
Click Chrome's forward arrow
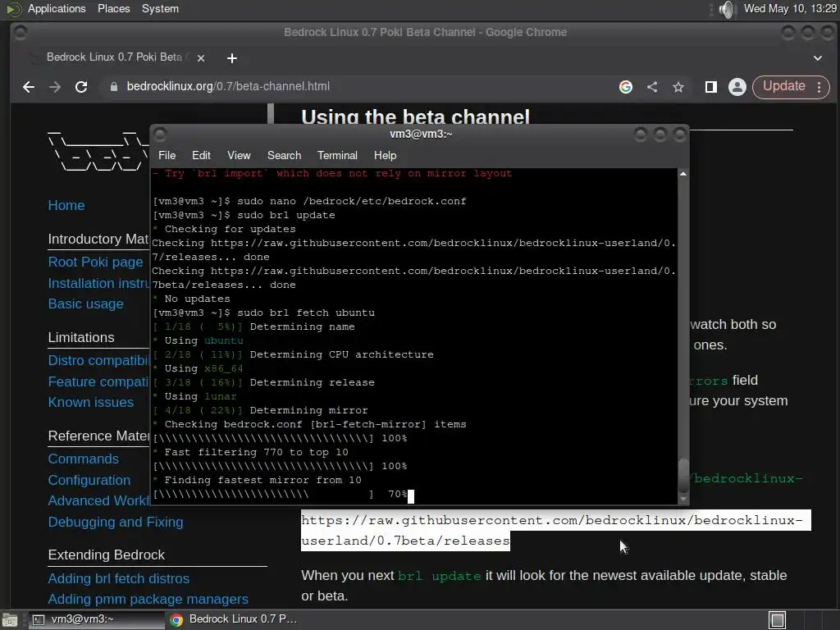click(x=55, y=87)
